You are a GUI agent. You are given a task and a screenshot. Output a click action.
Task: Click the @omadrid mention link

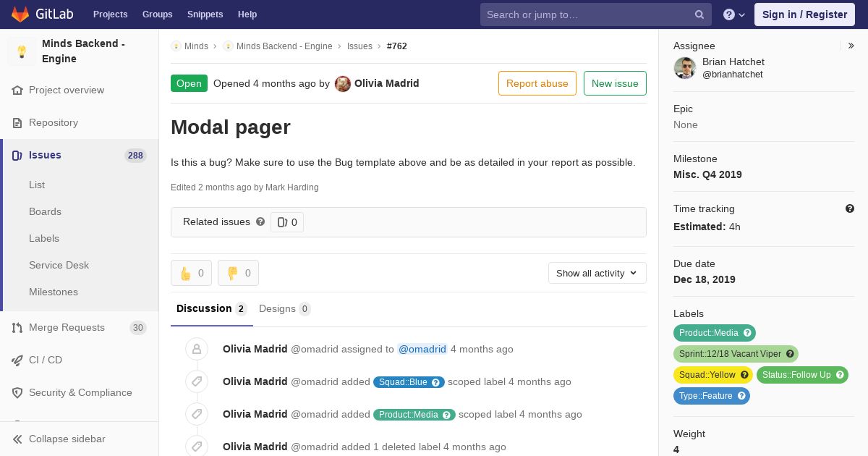(422, 349)
